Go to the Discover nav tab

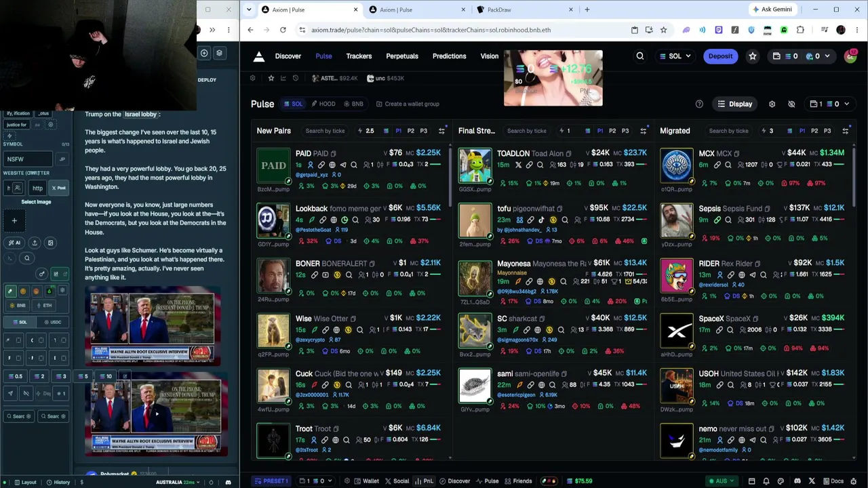[288, 56]
